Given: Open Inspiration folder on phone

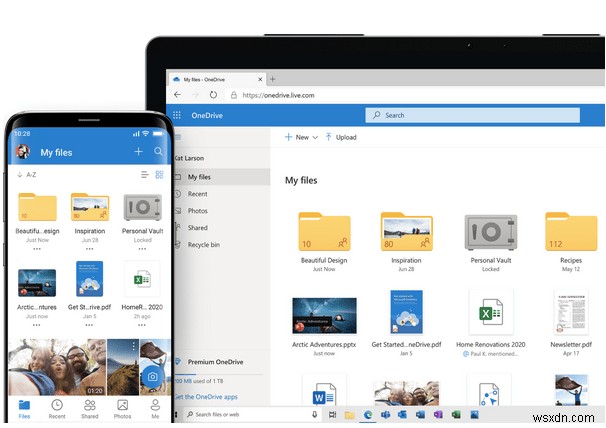Looking at the screenshot, I should click(90, 207).
